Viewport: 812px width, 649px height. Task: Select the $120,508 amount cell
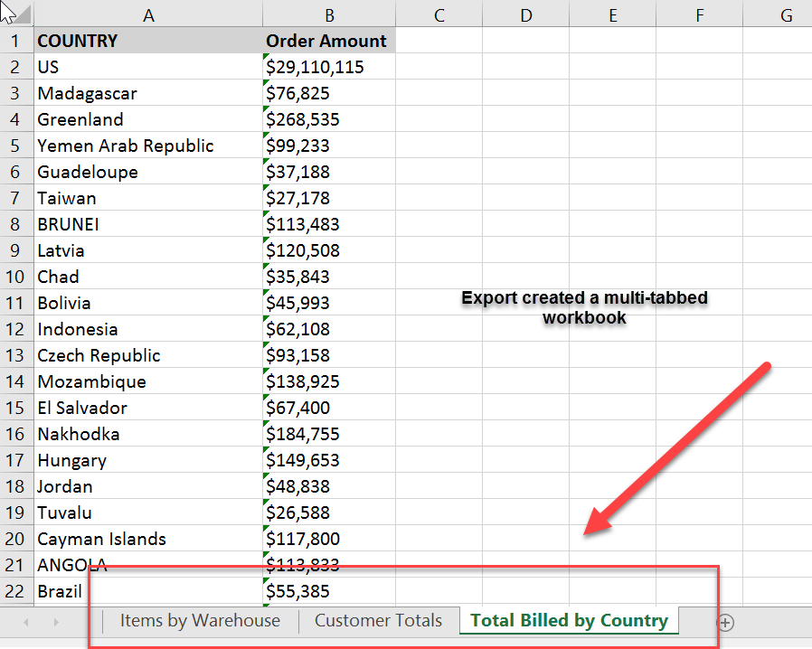[329, 250]
